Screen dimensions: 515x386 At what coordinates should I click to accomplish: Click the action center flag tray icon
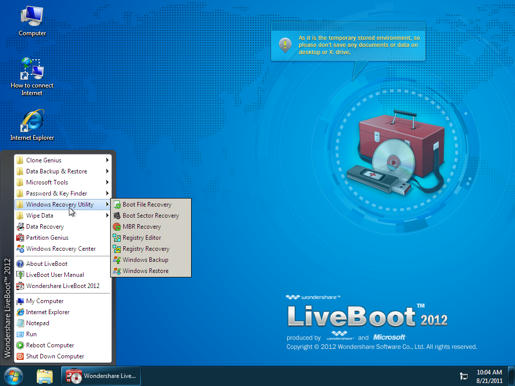[x=464, y=376]
